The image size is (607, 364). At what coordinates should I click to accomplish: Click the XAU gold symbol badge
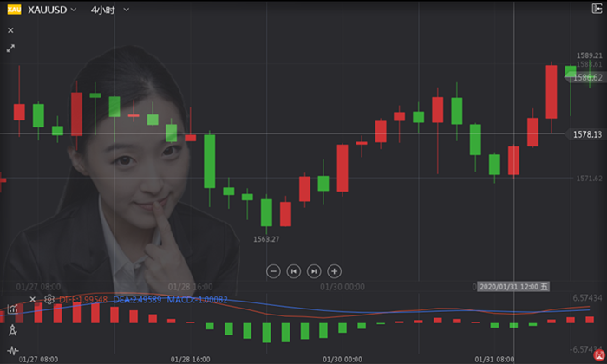pyautogui.click(x=15, y=10)
